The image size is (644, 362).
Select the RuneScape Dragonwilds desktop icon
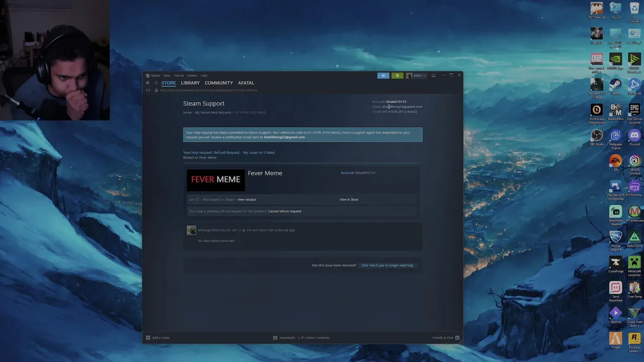pyautogui.click(x=597, y=114)
